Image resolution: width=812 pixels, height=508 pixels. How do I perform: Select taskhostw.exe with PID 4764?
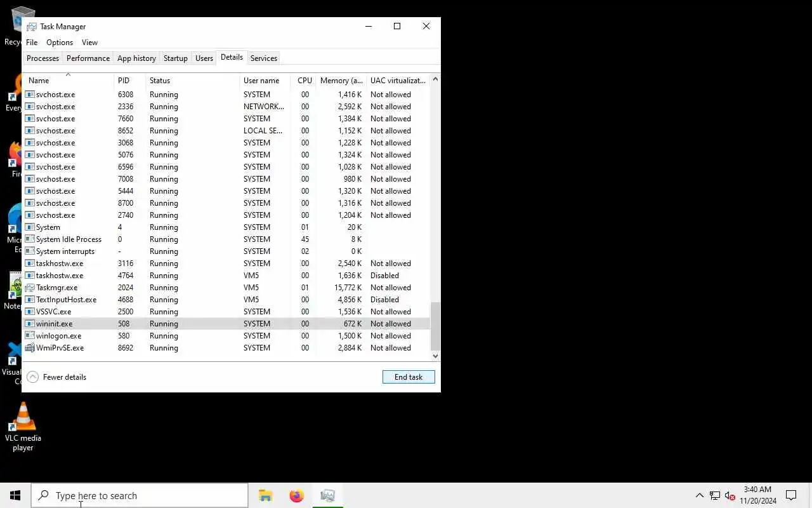pyautogui.click(x=226, y=276)
